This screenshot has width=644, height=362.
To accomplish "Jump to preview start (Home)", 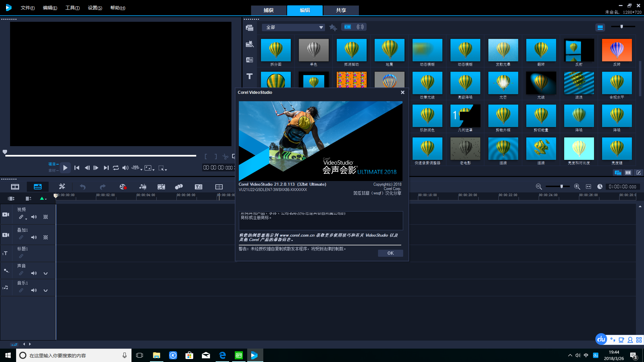I will pyautogui.click(x=77, y=168).
